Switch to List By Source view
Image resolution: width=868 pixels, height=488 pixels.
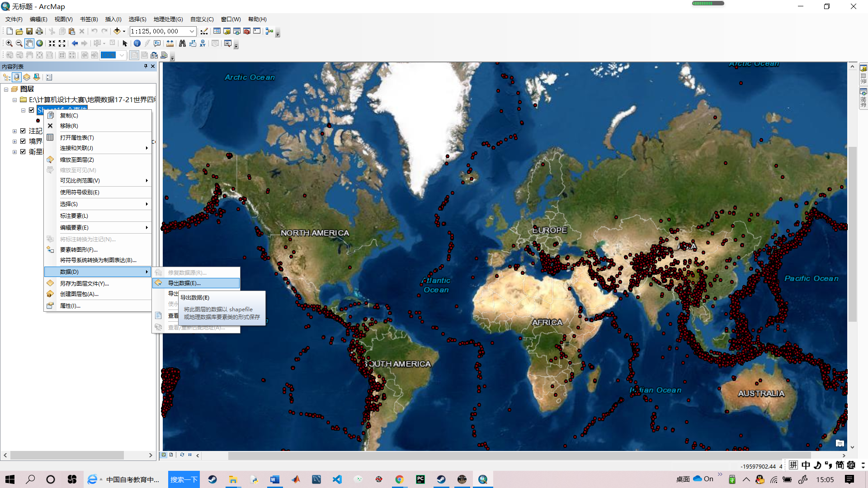[17, 77]
